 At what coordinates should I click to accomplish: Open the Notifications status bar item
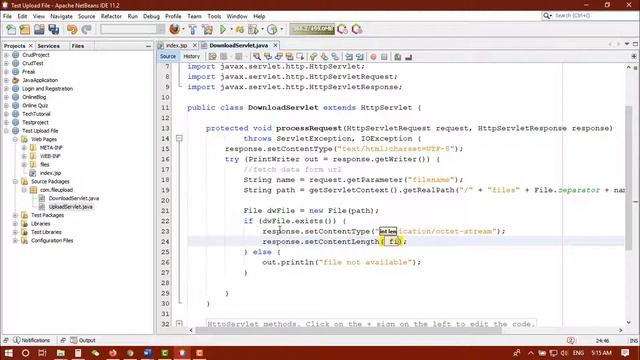pyautogui.click(x=31, y=340)
